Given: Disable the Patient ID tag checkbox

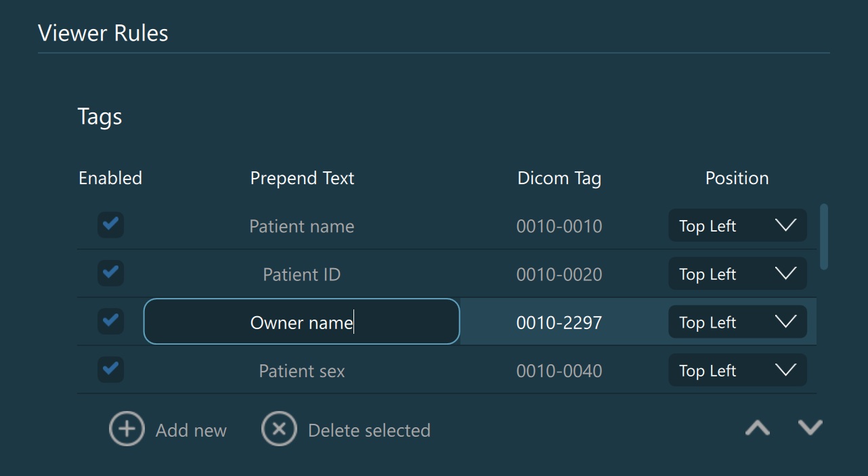Looking at the screenshot, I should coord(110,274).
